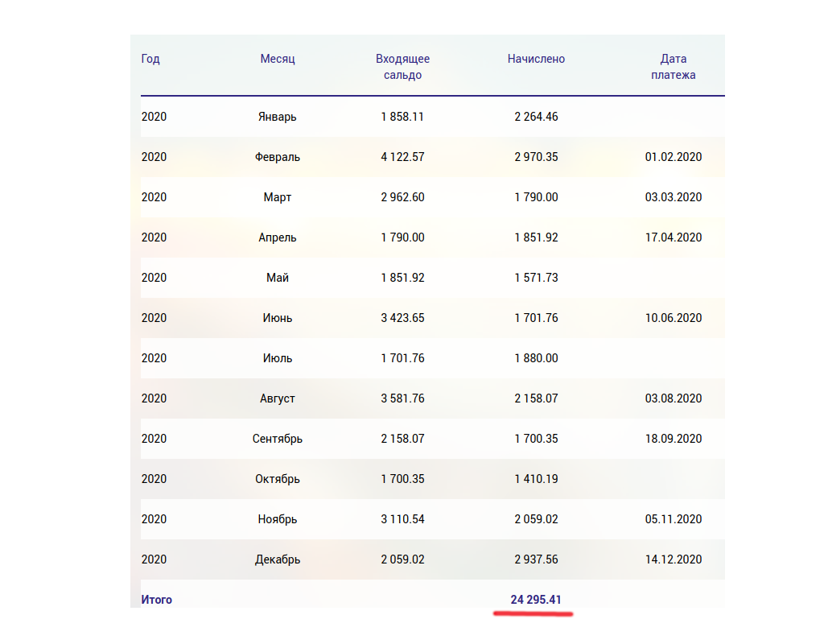Select the "Апрель" month cell
This screenshot has height=644, width=824.
[x=278, y=237]
